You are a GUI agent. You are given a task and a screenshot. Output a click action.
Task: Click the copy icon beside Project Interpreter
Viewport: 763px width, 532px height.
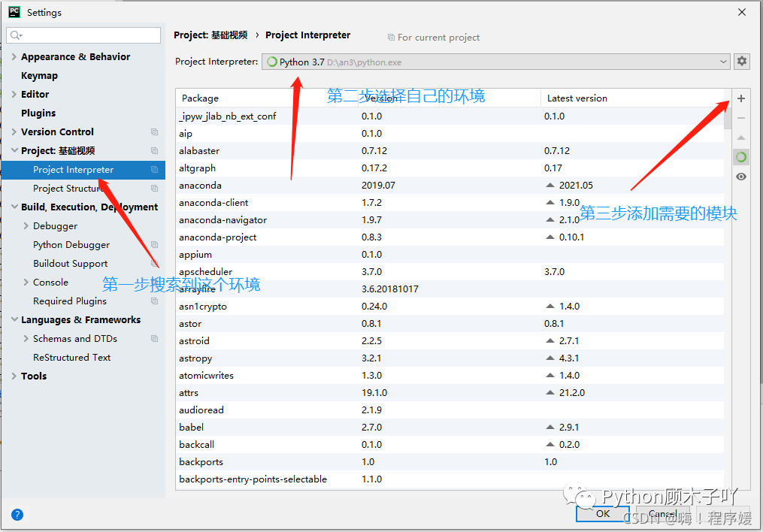point(154,170)
